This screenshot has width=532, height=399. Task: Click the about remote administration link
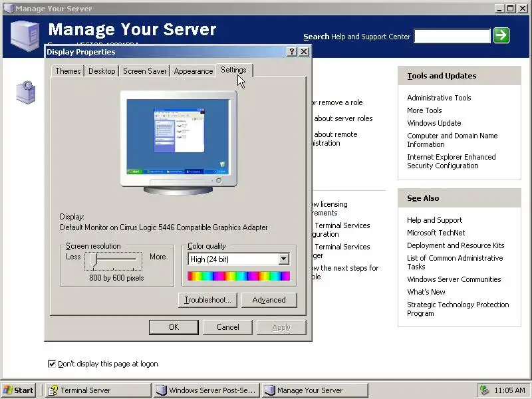(335, 138)
